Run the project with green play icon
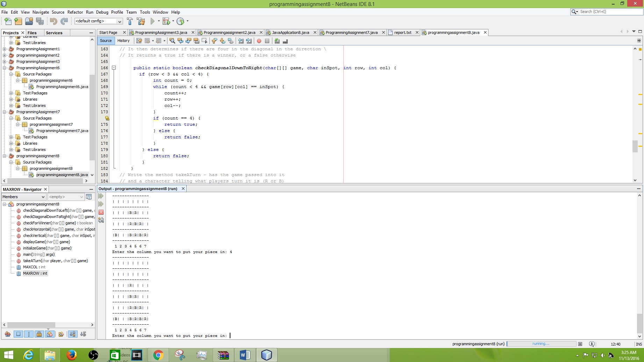The image size is (644, 362). 152,21
